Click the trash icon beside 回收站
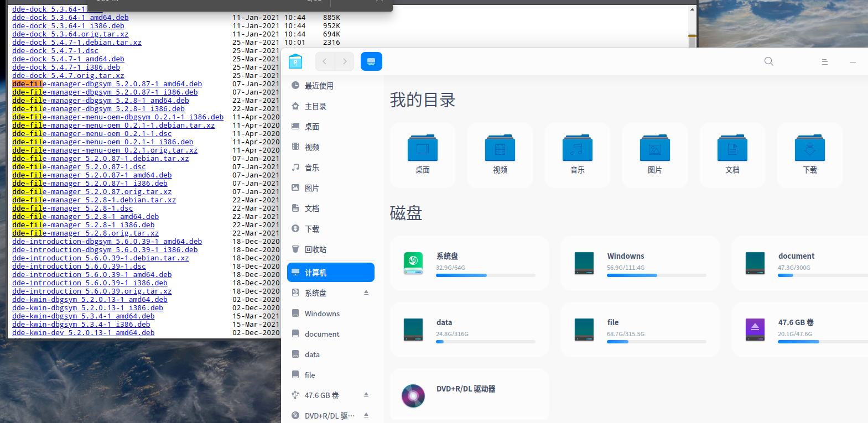The image size is (868, 423). [x=295, y=249]
